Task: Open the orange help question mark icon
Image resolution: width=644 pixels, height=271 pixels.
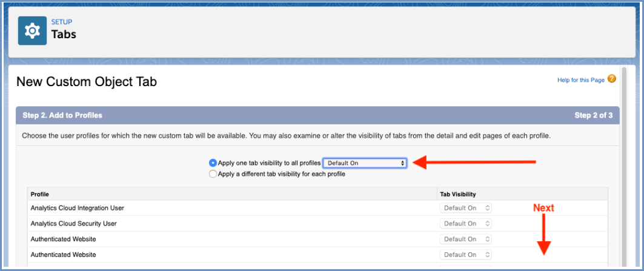Action: click(611, 79)
